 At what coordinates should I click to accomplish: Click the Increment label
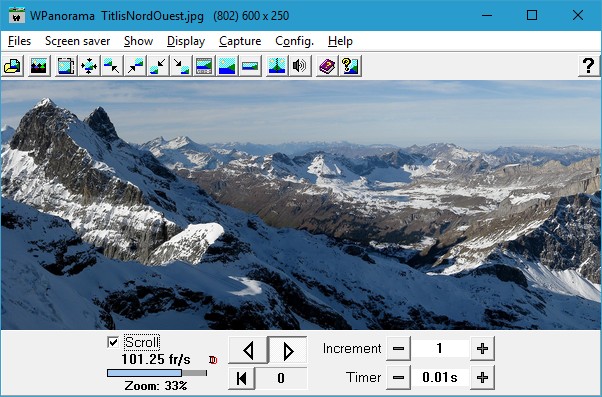[x=352, y=349]
